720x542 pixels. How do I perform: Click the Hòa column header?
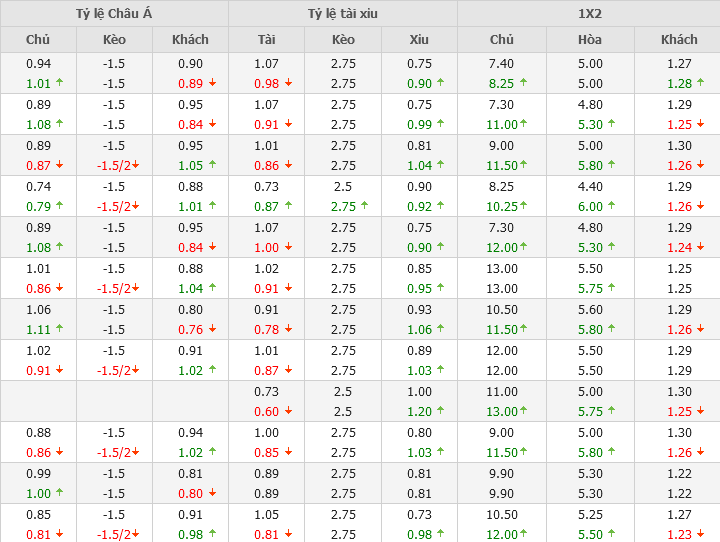tap(590, 40)
